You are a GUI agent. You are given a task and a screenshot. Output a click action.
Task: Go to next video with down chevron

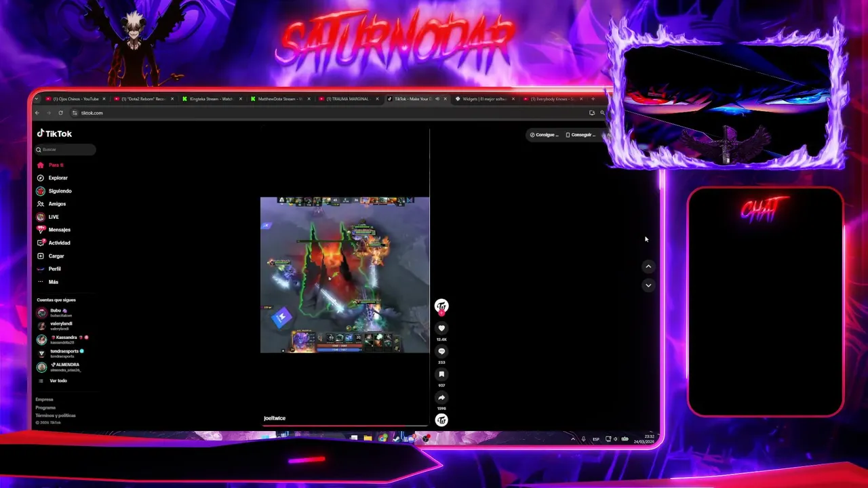tap(648, 285)
